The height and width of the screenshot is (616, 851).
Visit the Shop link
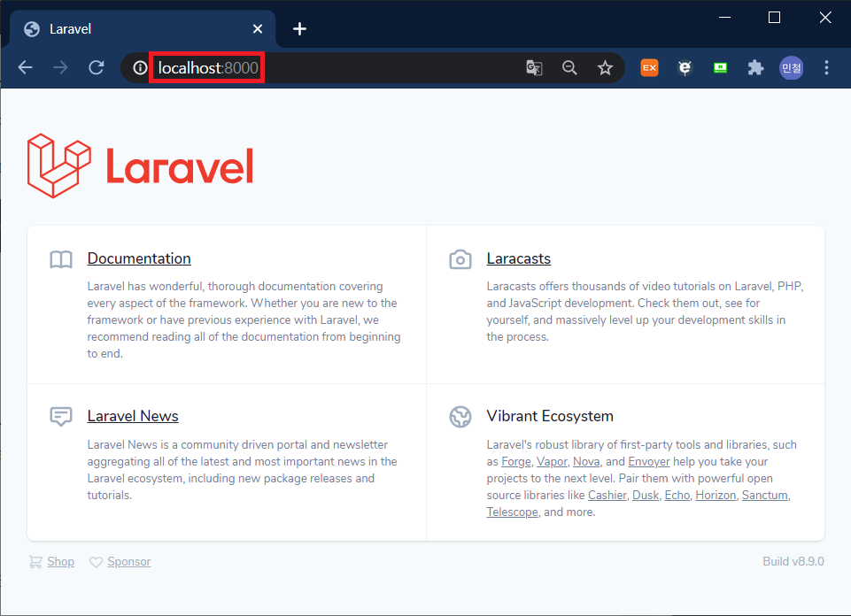(61, 561)
